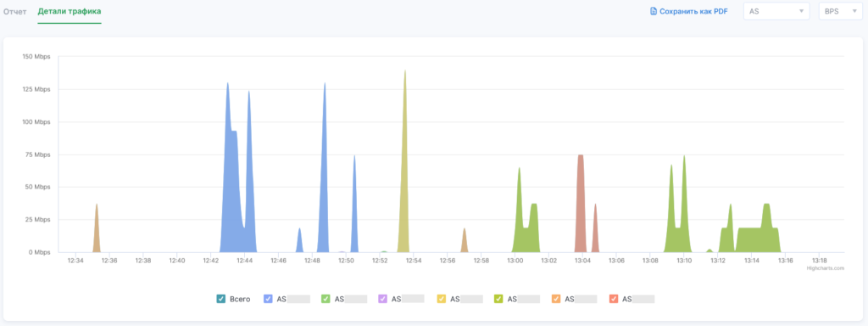This screenshot has width=868, height=326.
Task: Click the "150 Mbps" axis label
Action: [x=36, y=57]
